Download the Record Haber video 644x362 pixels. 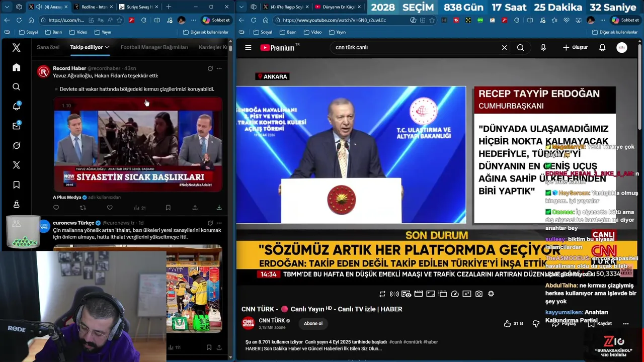tap(219, 208)
